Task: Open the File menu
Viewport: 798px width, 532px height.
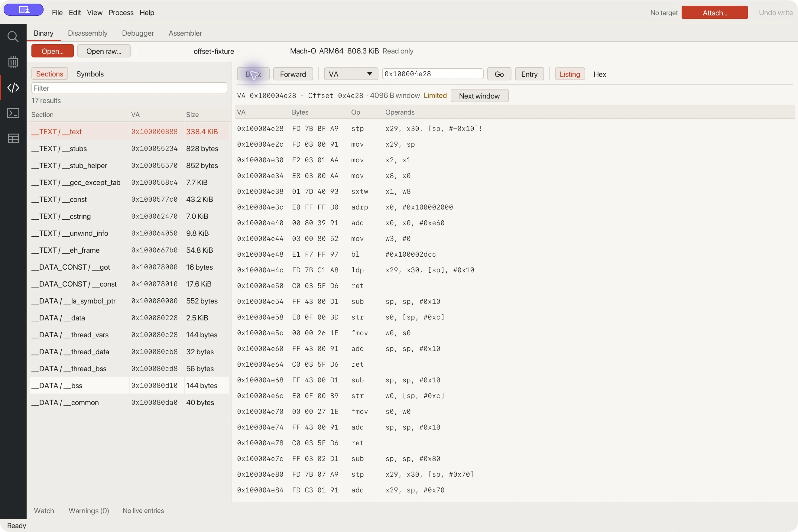Action: point(57,13)
